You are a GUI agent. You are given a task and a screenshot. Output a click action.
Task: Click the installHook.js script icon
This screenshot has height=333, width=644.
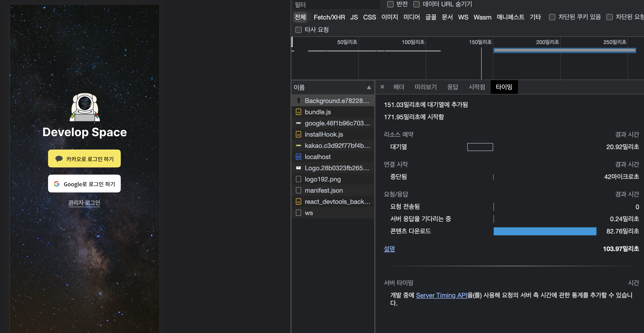click(x=299, y=134)
